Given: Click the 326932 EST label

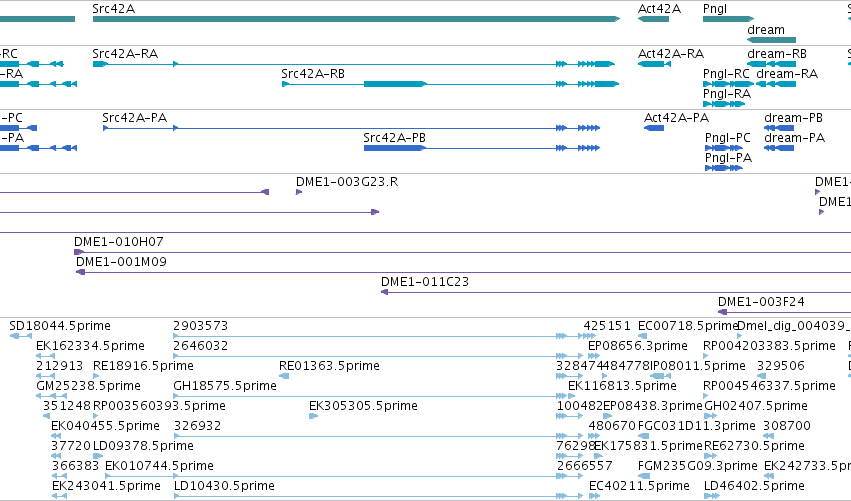Looking at the screenshot, I should [198, 426].
